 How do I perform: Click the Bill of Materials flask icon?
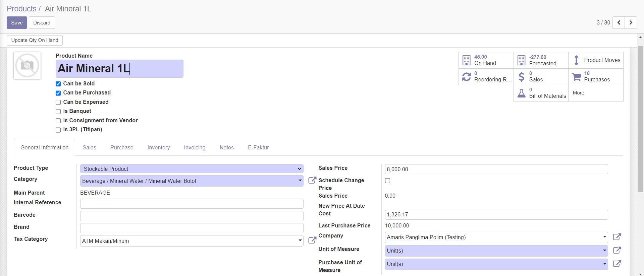521,93
